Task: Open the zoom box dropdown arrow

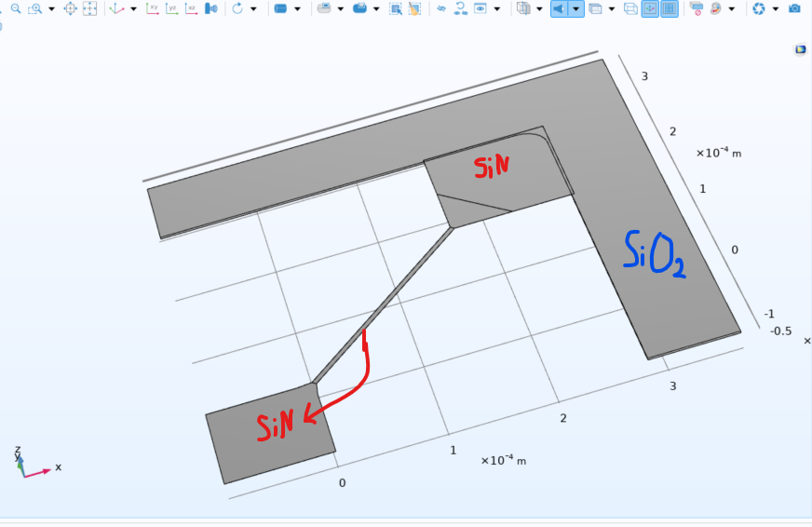Action: 50,8
